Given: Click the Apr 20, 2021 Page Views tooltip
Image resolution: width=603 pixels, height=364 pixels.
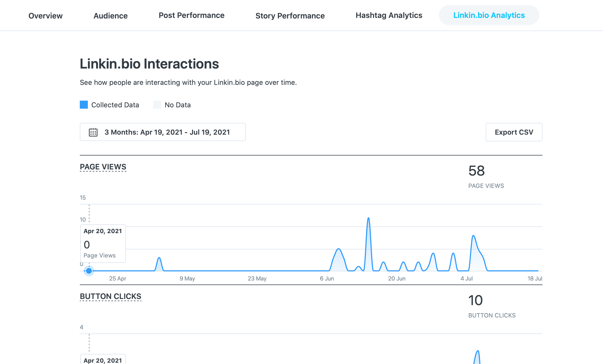Looking at the screenshot, I should 103,244.
